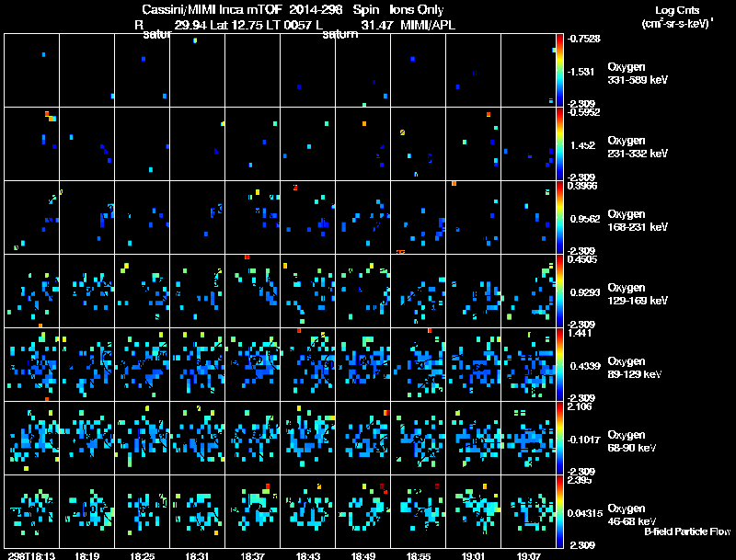Select the 18:19 time label
This screenshot has width=736, height=560.
pyautogui.click(x=87, y=554)
